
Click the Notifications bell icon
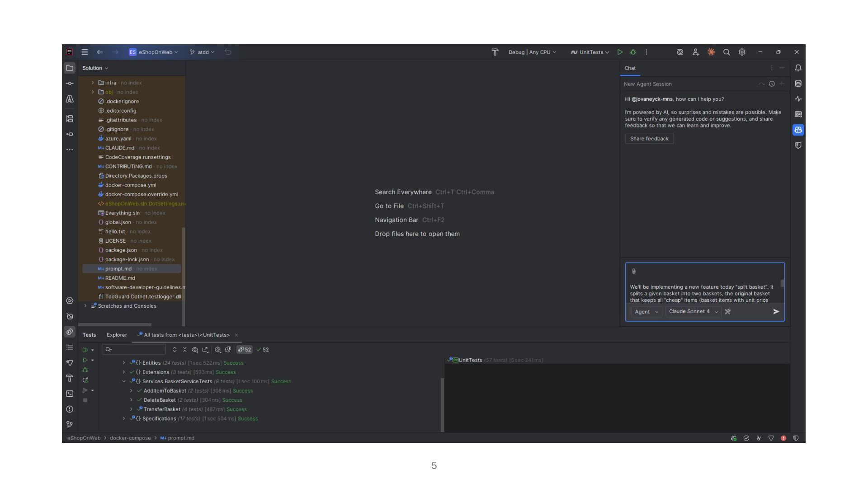tap(798, 68)
